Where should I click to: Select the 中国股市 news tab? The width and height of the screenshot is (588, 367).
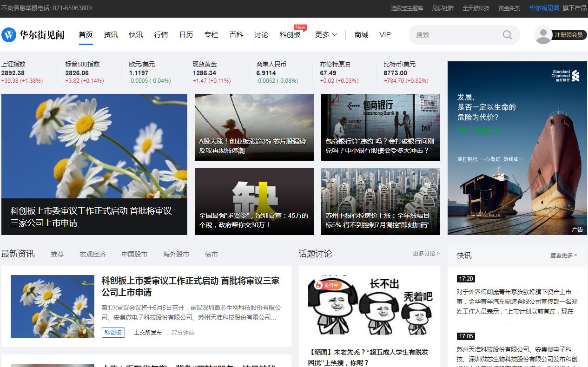(x=134, y=254)
